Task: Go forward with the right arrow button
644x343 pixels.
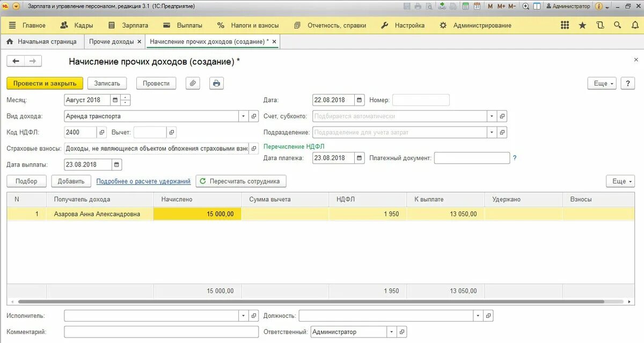Action: tap(32, 62)
